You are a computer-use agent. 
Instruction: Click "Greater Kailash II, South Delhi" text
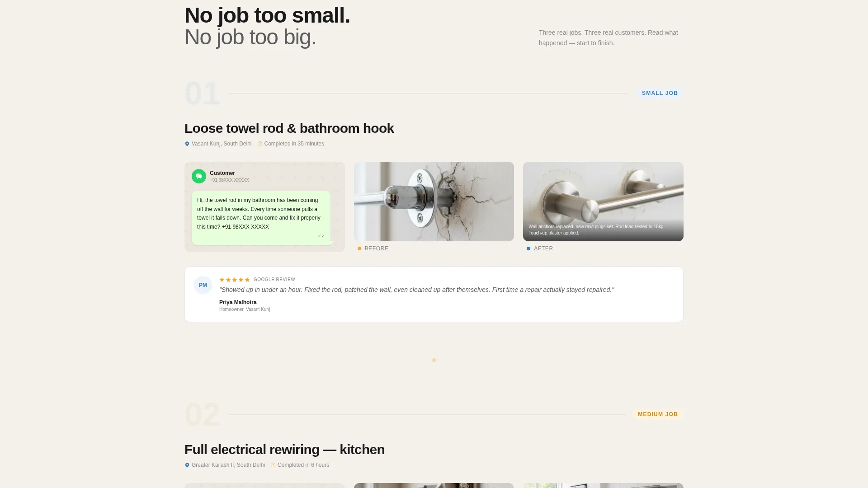(228, 465)
